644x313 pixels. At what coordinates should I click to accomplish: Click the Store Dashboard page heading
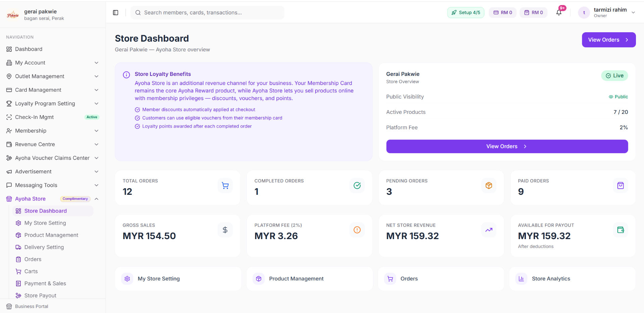(x=152, y=39)
